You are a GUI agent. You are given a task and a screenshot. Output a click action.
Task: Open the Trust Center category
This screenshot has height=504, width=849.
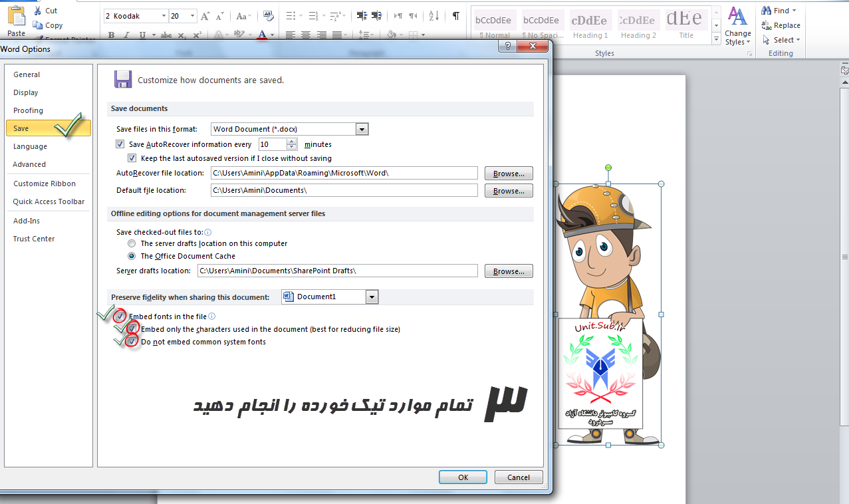click(x=34, y=239)
